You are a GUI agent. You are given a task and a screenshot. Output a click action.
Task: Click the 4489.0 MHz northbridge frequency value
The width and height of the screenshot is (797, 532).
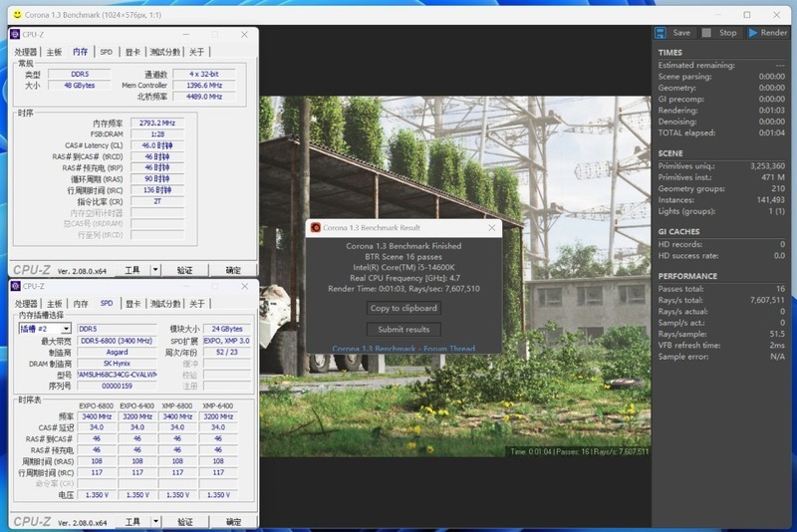pyautogui.click(x=204, y=97)
